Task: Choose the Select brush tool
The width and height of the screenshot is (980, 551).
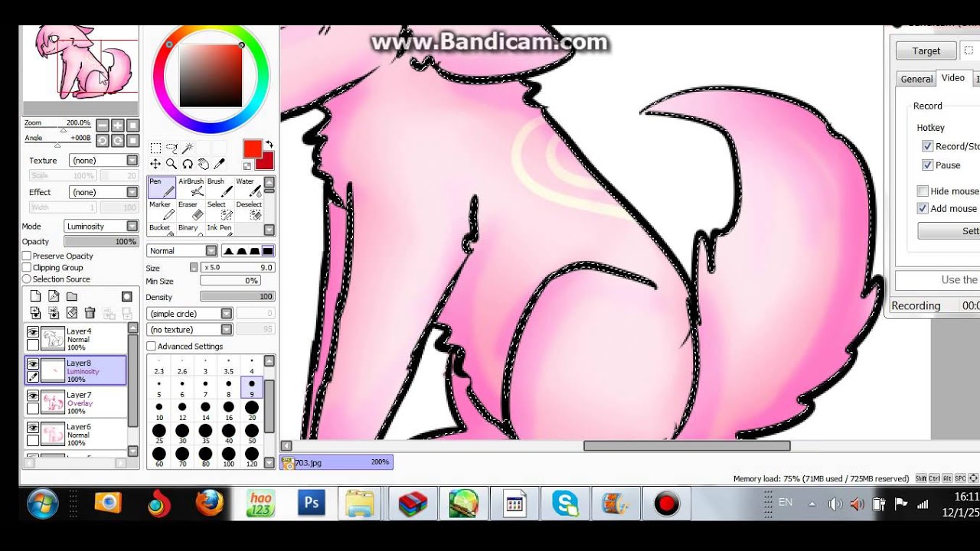Action: point(220,210)
